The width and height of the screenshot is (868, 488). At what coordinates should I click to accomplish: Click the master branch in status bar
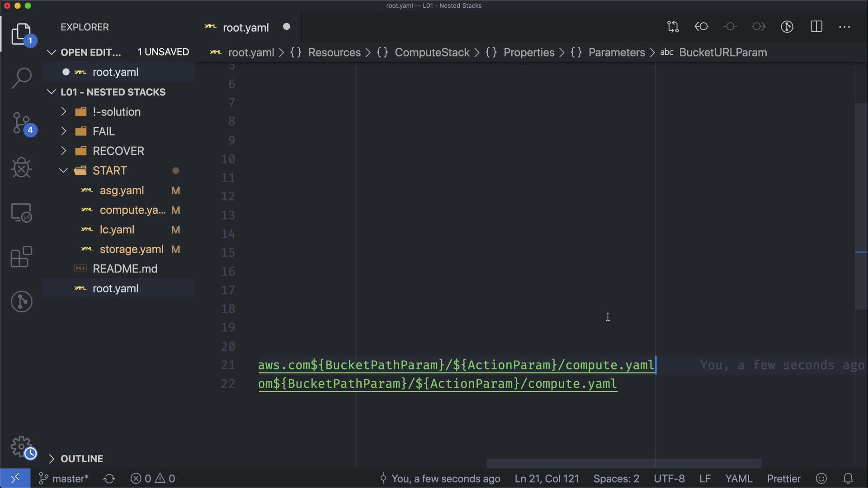coord(64,479)
